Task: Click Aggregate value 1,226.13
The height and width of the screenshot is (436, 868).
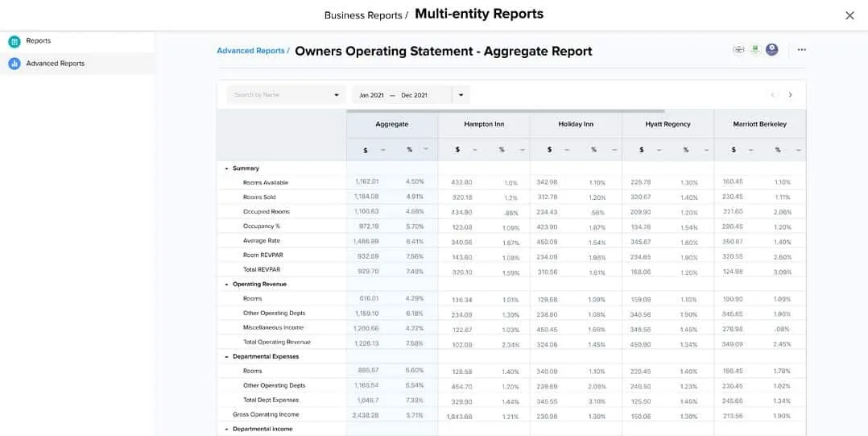Action: [x=366, y=343]
